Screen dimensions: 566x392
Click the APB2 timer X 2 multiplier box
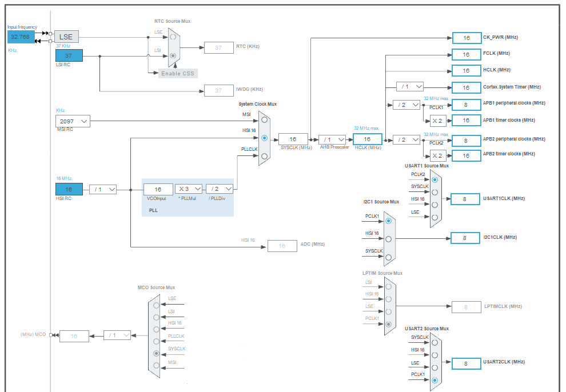point(438,156)
